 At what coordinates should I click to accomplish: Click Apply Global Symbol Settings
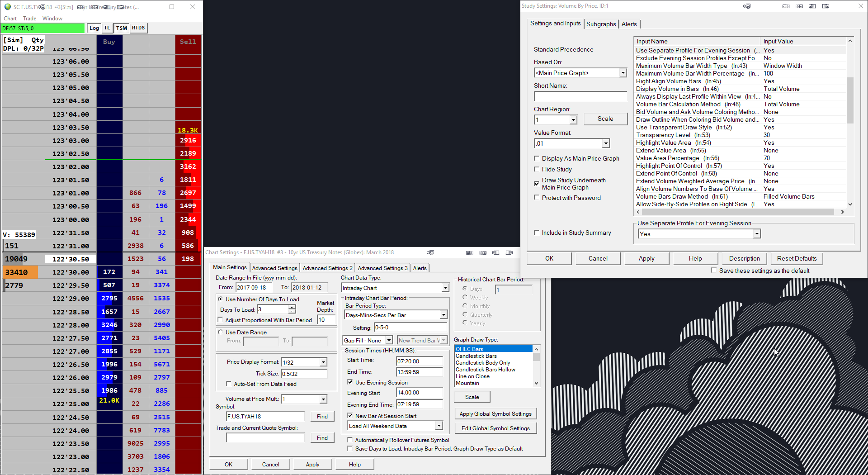495,413
